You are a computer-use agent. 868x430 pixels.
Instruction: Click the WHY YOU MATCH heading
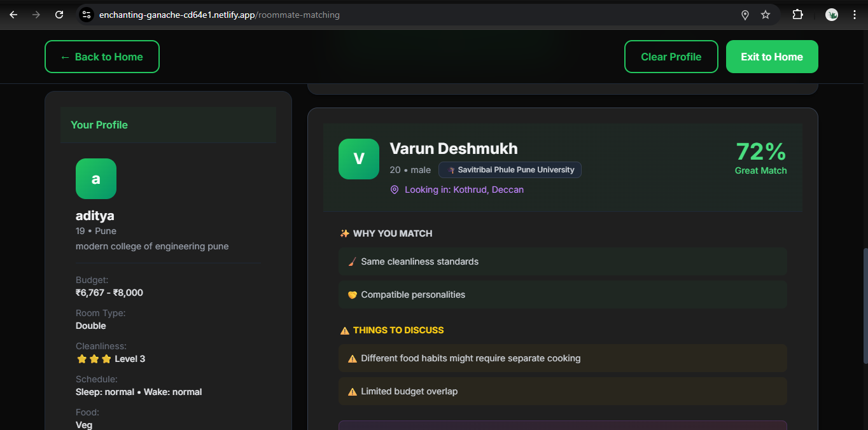(x=393, y=233)
